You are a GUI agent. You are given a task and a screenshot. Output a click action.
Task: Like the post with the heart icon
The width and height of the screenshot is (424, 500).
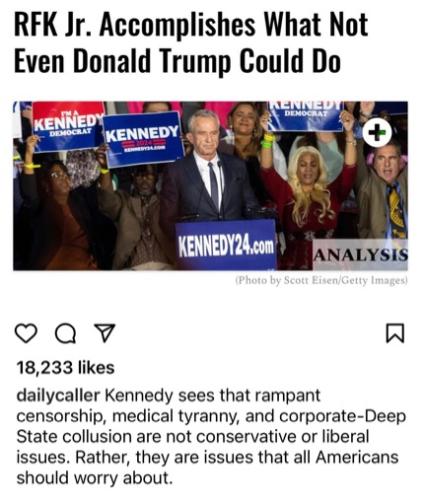(26, 333)
